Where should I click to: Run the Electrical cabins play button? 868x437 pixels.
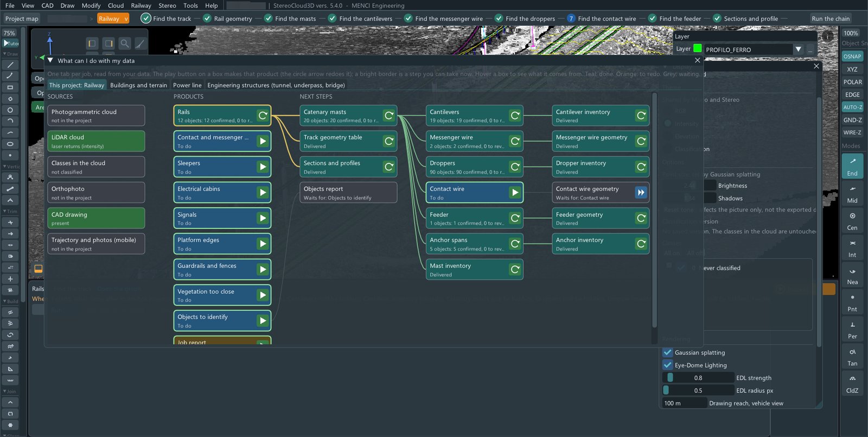(263, 192)
